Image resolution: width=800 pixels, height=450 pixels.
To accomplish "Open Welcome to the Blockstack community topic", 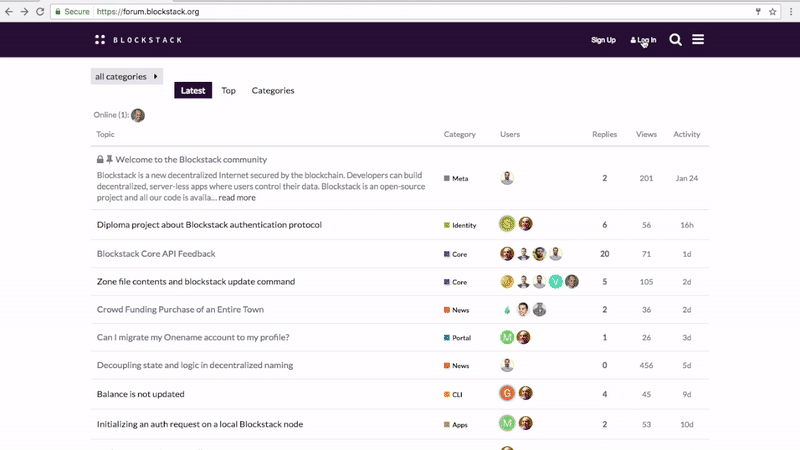I will [x=191, y=159].
